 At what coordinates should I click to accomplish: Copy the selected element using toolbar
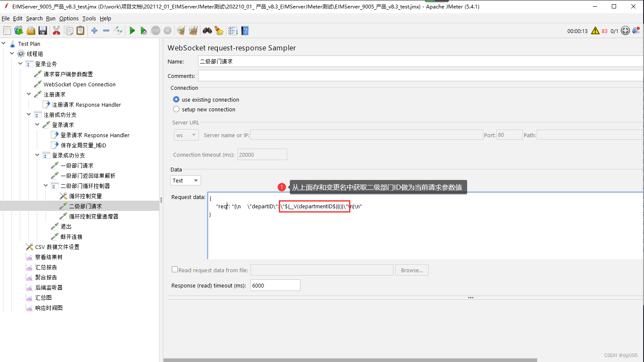pyautogui.click(x=69, y=30)
